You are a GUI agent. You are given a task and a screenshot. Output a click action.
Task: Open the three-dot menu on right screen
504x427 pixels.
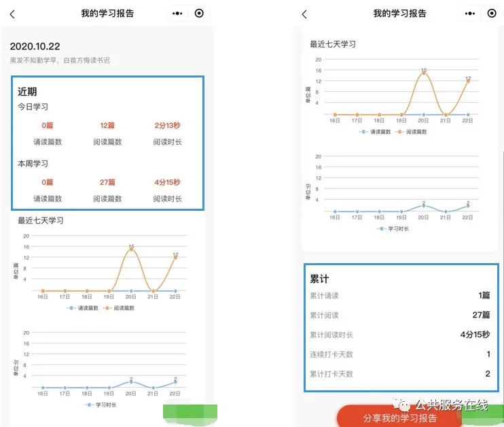tap(470, 13)
